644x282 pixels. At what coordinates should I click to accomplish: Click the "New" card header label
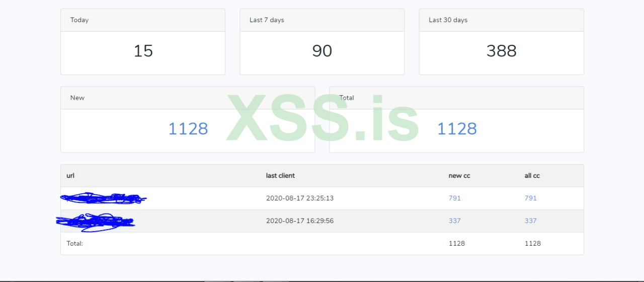(x=77, y=98)
